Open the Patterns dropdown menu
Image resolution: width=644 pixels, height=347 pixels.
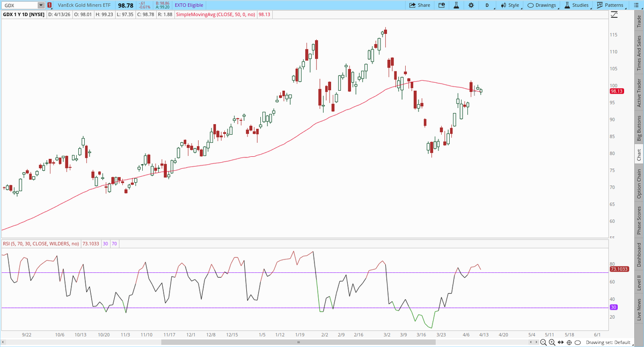point(609,5)
